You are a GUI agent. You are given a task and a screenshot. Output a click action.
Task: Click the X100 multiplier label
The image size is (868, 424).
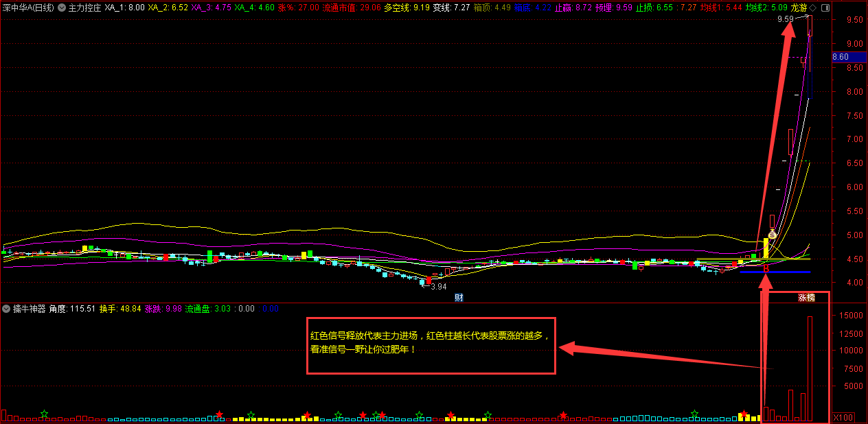pos(843,417)
